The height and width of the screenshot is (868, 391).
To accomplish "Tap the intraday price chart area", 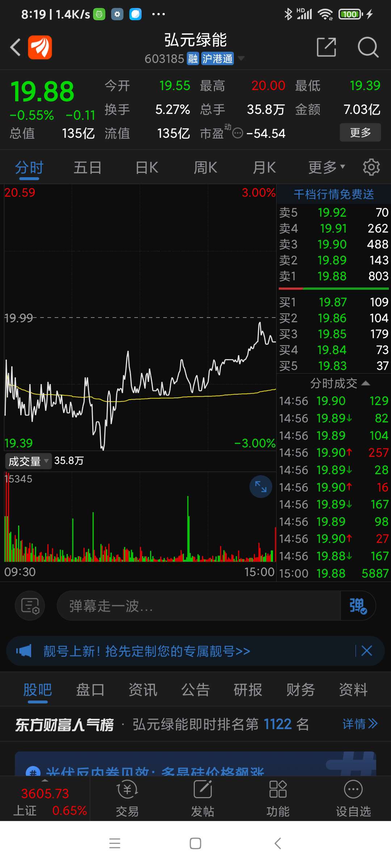I will point(140,317).
